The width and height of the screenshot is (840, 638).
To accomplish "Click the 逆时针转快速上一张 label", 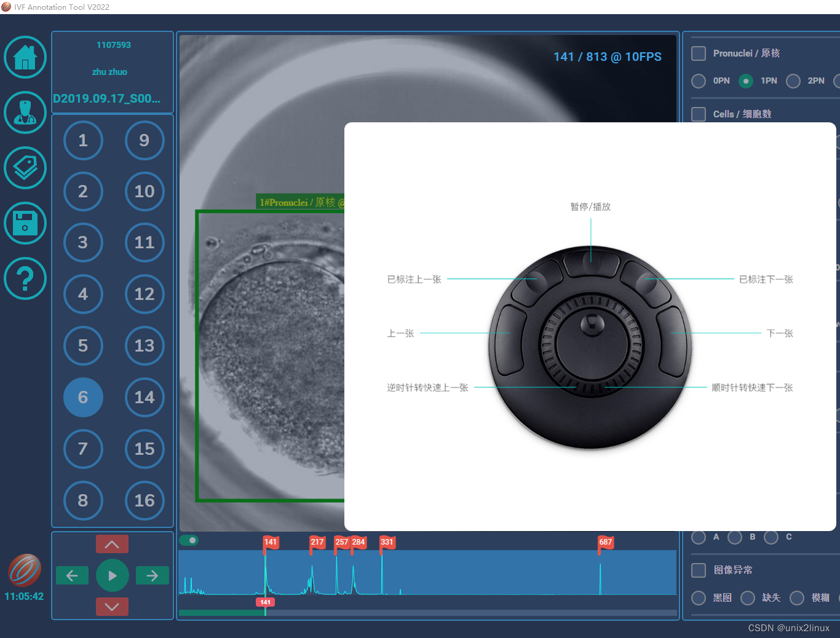I will pos(427,387).
